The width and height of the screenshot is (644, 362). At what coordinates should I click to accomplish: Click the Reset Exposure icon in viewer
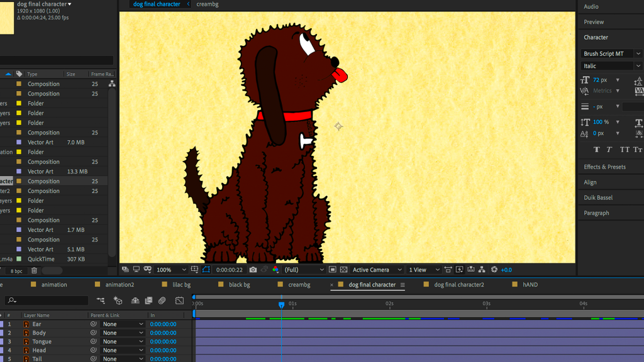[494, 270]
